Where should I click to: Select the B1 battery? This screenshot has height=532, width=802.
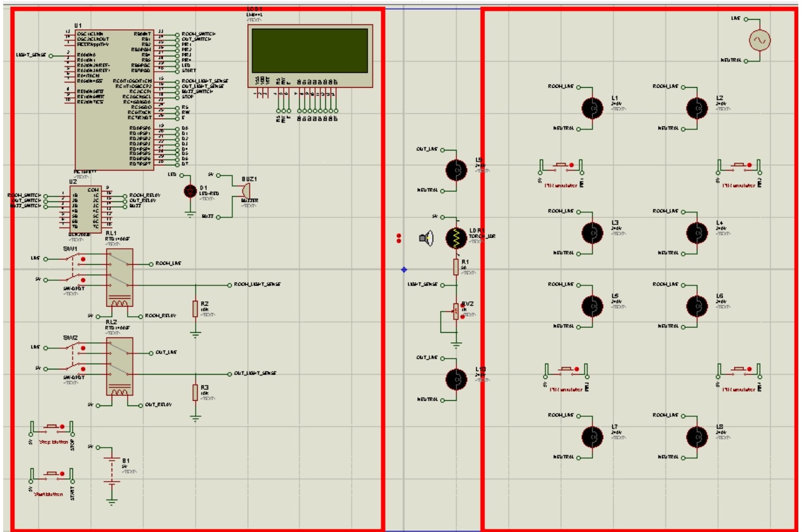[x=112, y=470]
